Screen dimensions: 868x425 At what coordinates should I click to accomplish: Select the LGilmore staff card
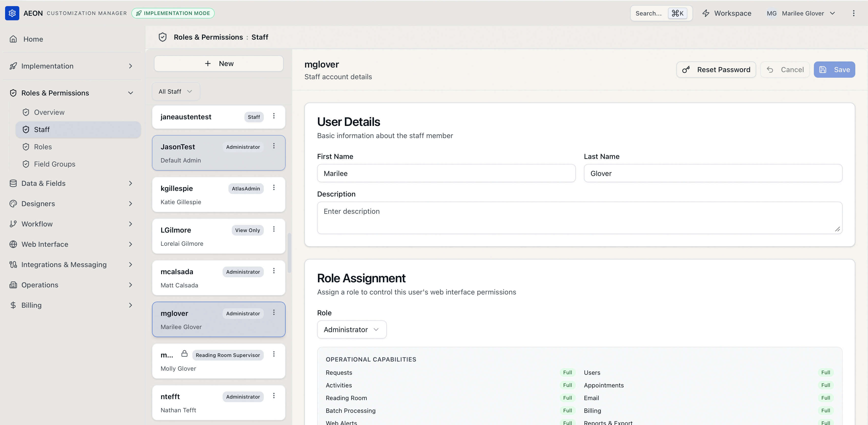pyautogui.click(x=218, y=236)
